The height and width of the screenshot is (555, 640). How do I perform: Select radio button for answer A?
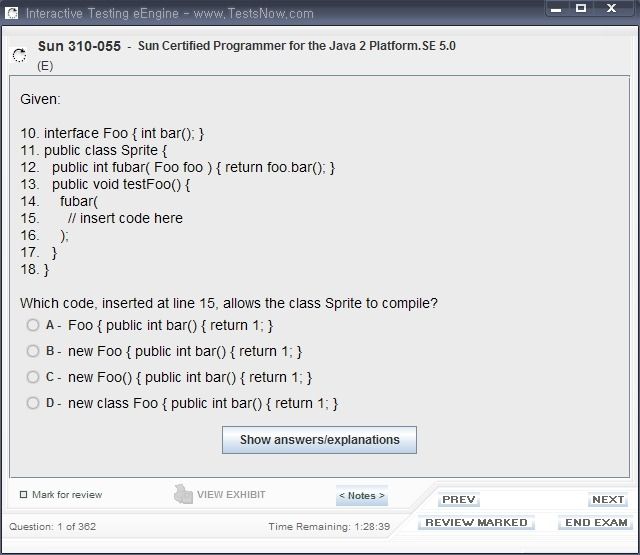pyautogui.click(x=33, y=325)
